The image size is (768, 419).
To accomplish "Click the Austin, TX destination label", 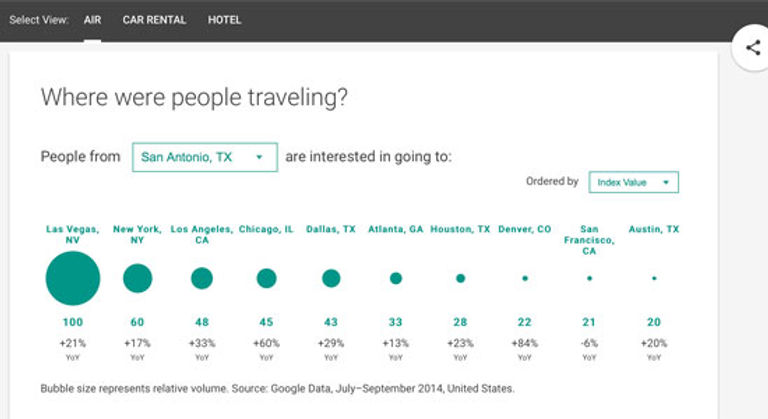I will (x=654, y=229).
